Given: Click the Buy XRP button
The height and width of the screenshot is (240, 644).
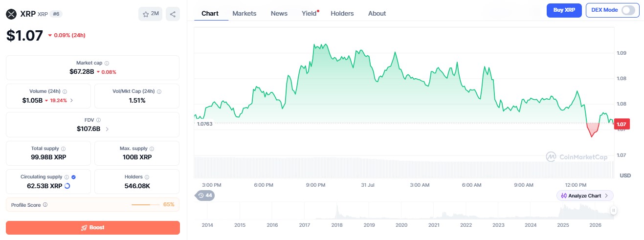Looking at the screenshot, I should pyautogui.click(x=564, y=10).
